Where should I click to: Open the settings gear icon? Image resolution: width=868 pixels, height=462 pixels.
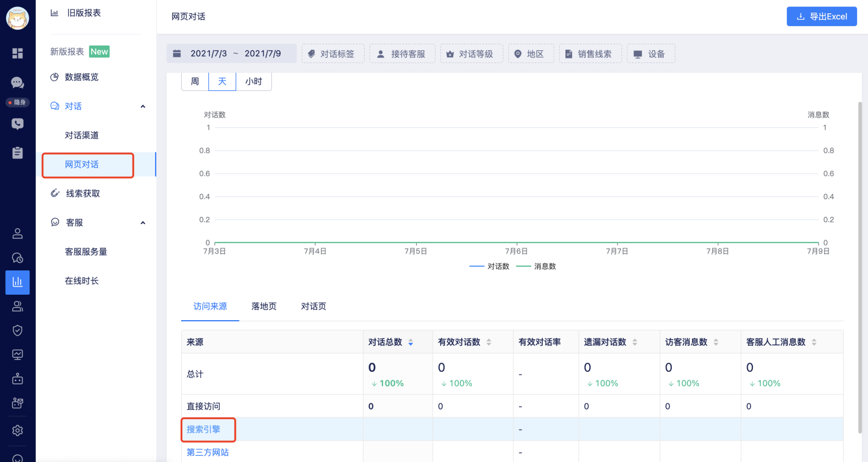[17, 430]
